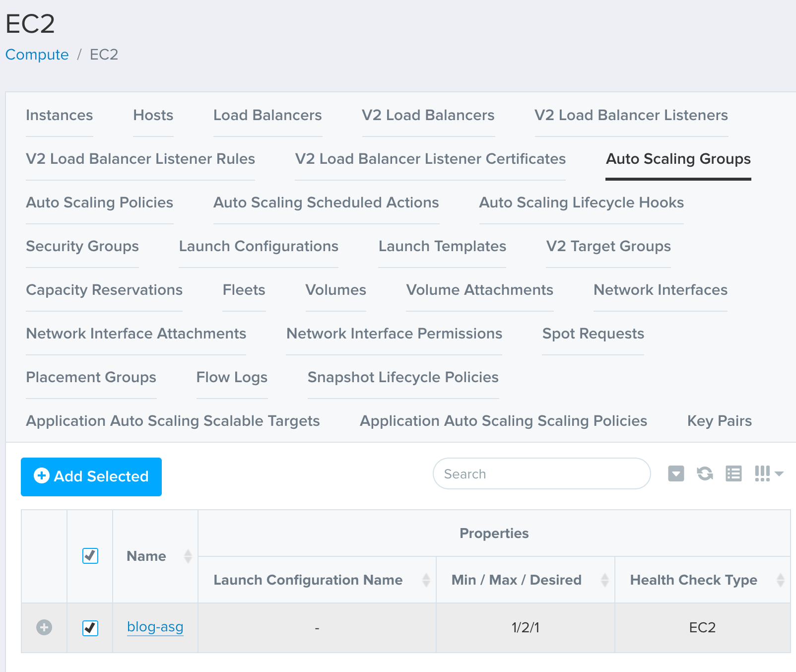
Task: Sort by Min / Max / Desired column
Action: 526,580
